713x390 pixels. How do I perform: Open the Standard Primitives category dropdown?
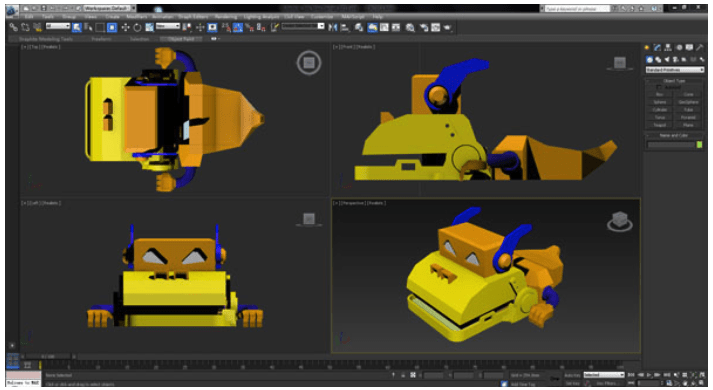tap(674, 70)
